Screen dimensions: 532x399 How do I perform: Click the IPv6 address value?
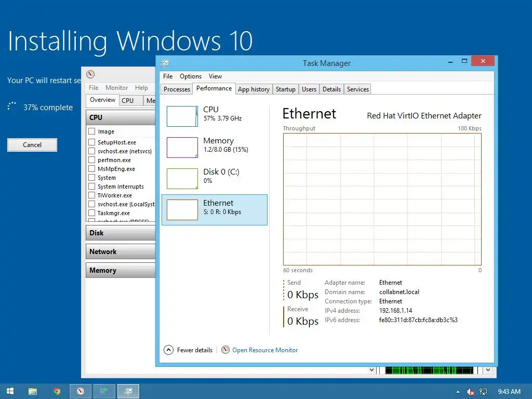pos(418,320)
